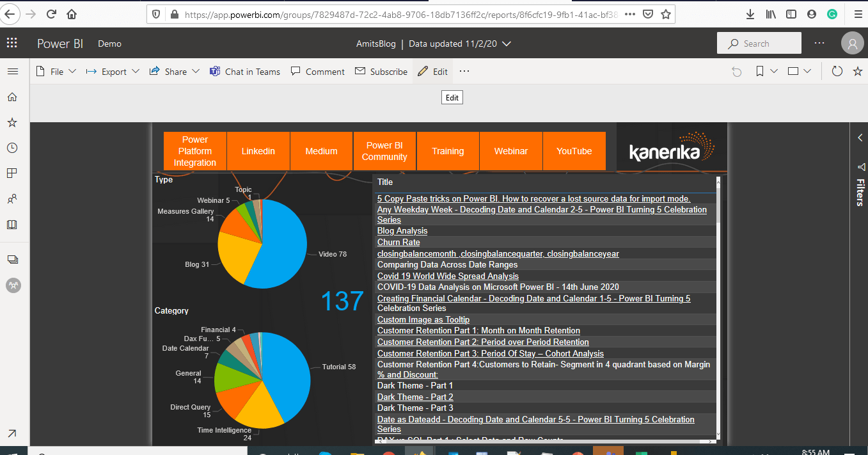Viewport: 868px width, 455px height.
Task: Reload the browser page
Action: pyautogui.click(x=51, y=13)
